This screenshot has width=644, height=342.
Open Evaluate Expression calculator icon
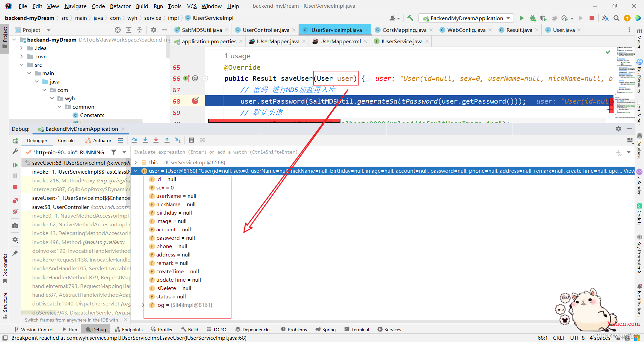[x=192, y=140]
